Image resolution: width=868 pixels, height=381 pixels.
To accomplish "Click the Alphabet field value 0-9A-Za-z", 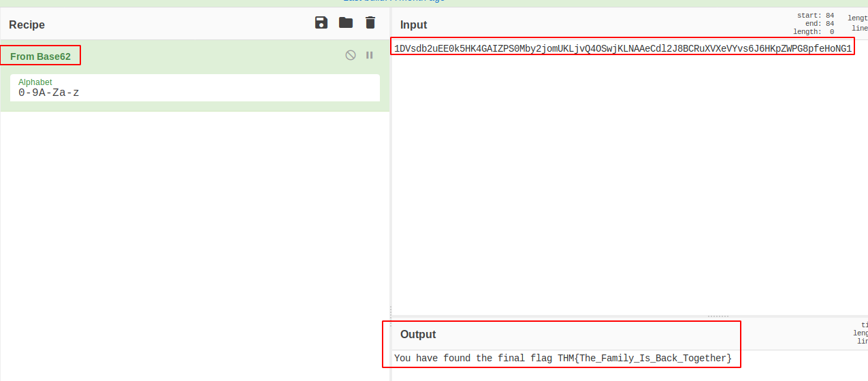I will pyautogui.click(x=49, y=93).
